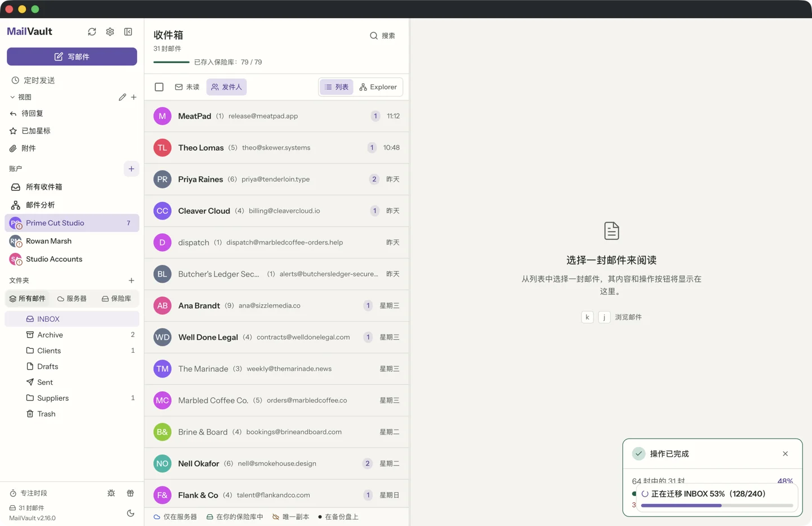Collapse the sidebar using the panel icon
Viewport: 812px width, 526px height.
(x=128, y=32)
